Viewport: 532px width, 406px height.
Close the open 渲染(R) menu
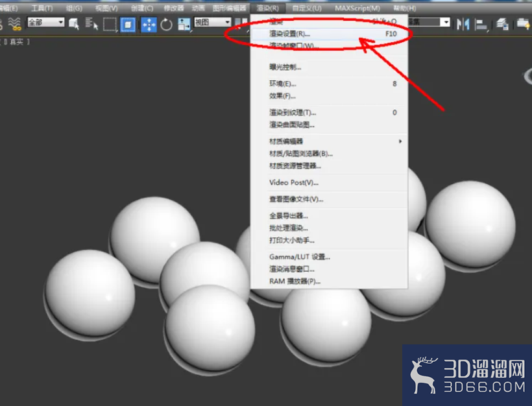tap(268, 8)
